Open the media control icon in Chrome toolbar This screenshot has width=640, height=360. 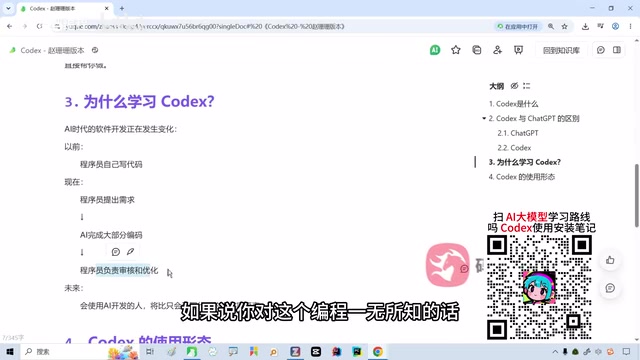tap(600, 26)
